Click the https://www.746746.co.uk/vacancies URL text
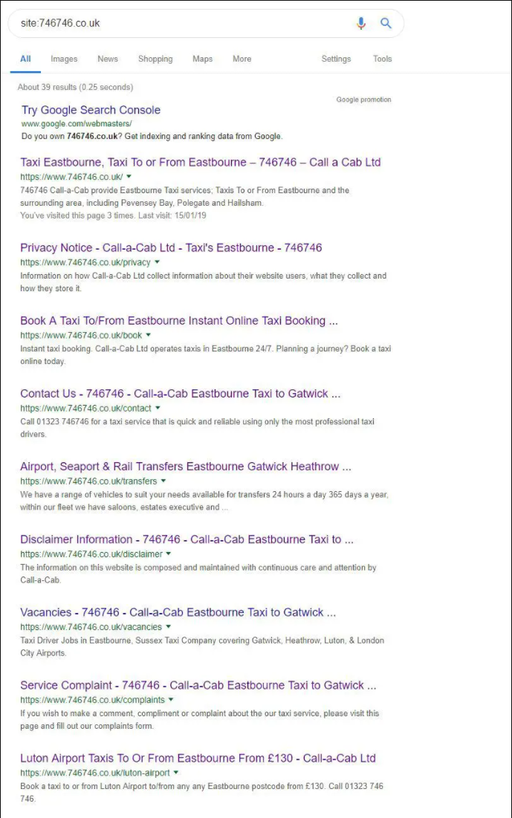512x818 pixels. pos(91,627)
